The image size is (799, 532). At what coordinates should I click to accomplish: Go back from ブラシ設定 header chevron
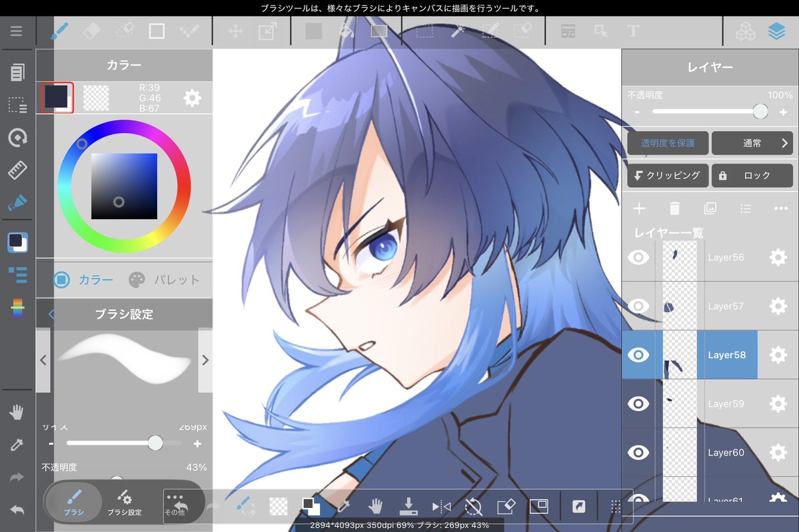(51, 314)
